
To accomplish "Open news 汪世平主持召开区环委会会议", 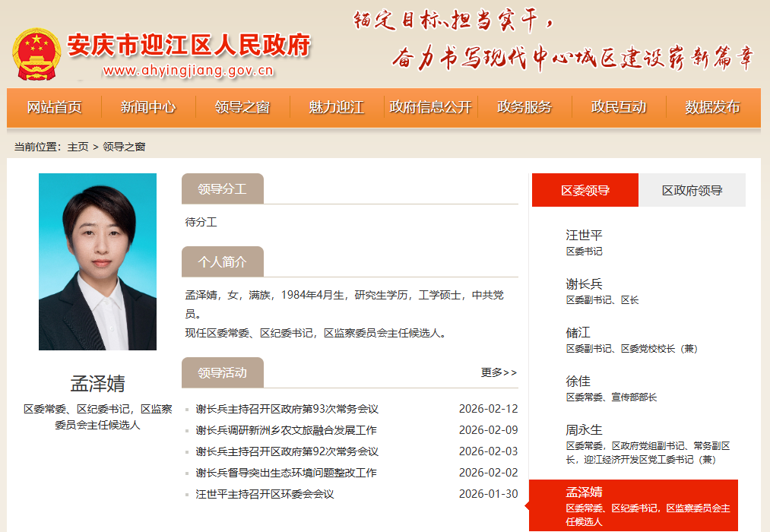I will coord(265,494).
